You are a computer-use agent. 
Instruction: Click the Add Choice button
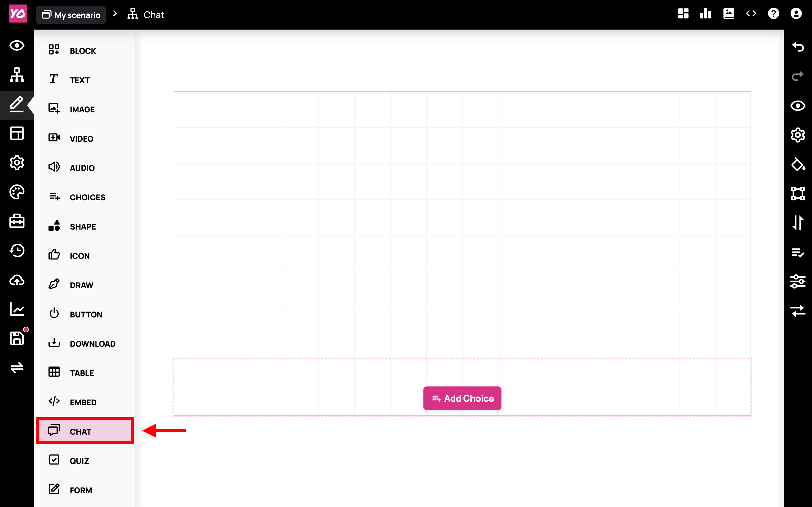[x=462, y=398]
